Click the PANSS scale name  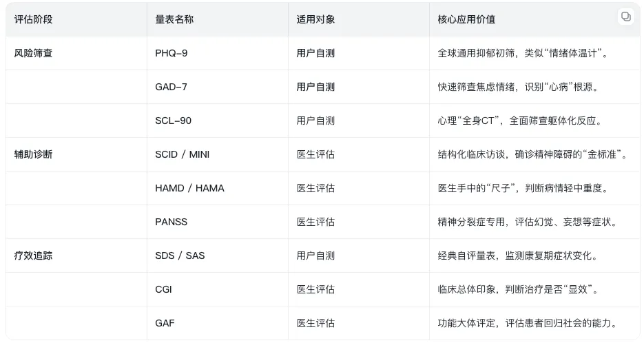171,222
